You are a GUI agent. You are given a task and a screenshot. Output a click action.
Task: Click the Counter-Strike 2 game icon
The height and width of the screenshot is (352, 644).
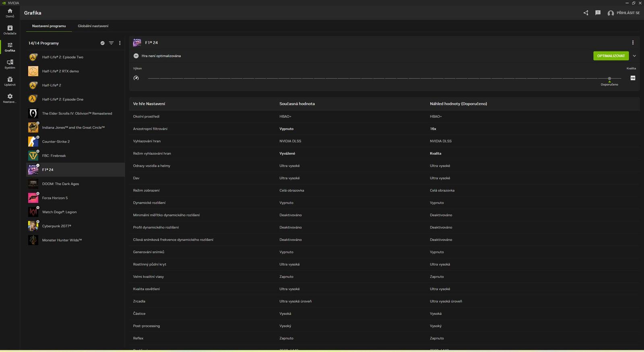33,142
